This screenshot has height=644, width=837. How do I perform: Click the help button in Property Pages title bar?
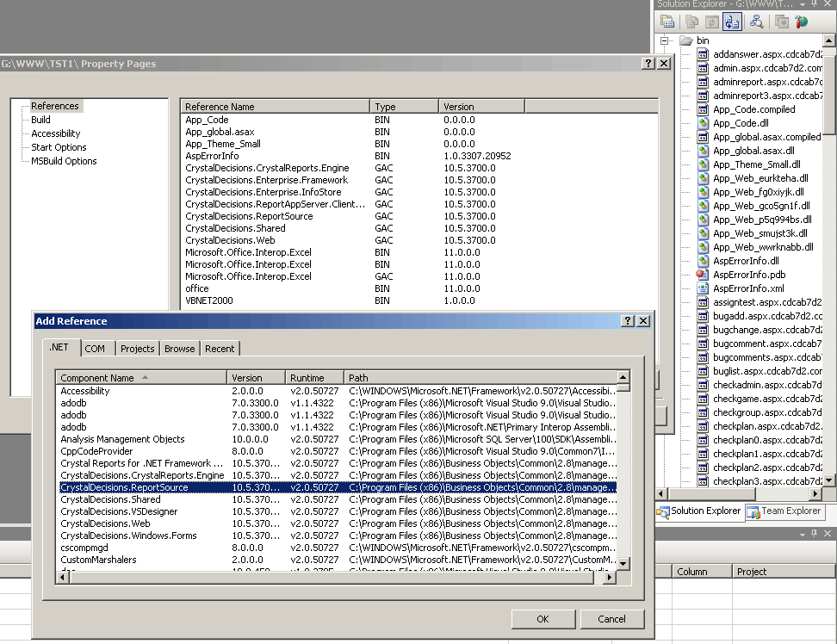[x=648, y=64]
